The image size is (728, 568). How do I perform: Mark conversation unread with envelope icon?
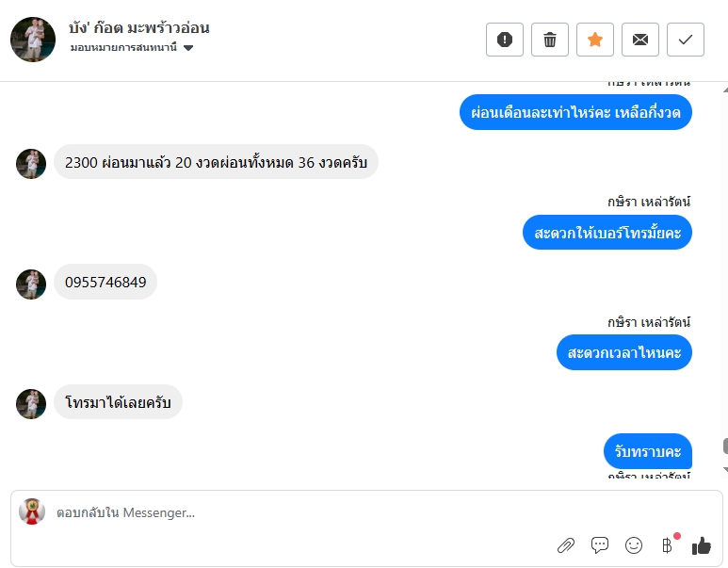[640, 40]
